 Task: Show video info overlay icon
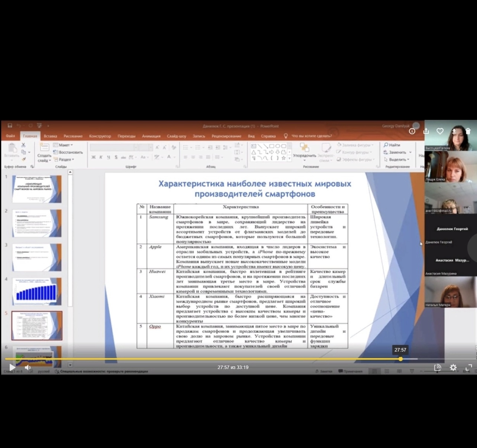[412, 131]
